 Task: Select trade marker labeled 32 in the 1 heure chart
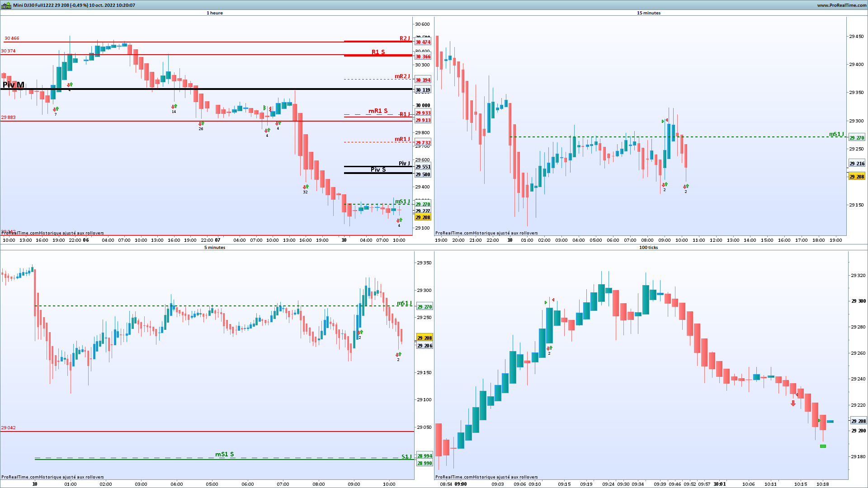(x=306, y=187)
